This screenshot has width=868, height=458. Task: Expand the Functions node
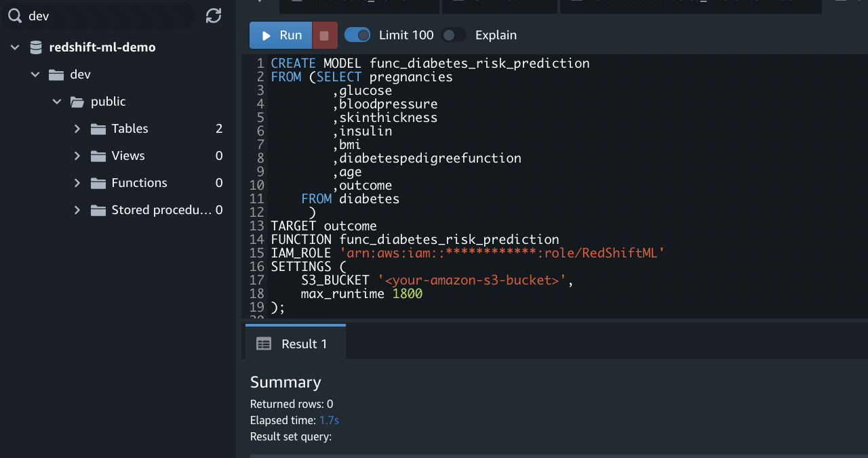(x=77, y=183)
